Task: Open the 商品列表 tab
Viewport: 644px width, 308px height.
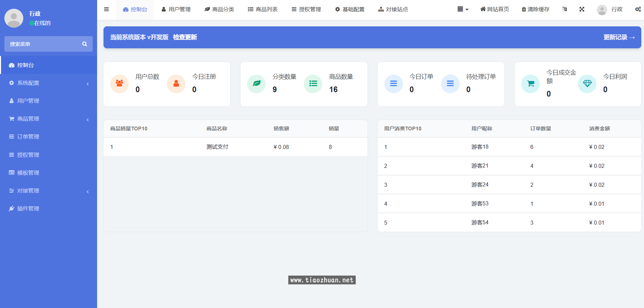Action: (x=263, y=9)
